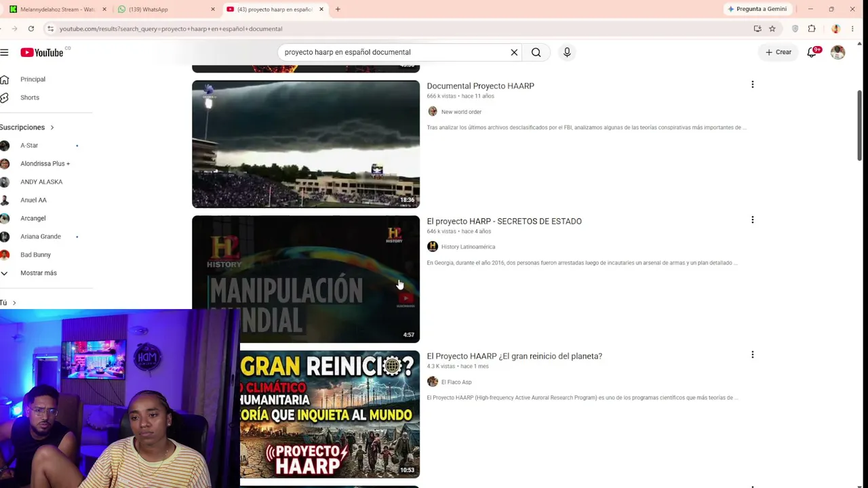View site information icon in address bar
The height and width of the screenshot is (488, 868).
tap(50, 28)
